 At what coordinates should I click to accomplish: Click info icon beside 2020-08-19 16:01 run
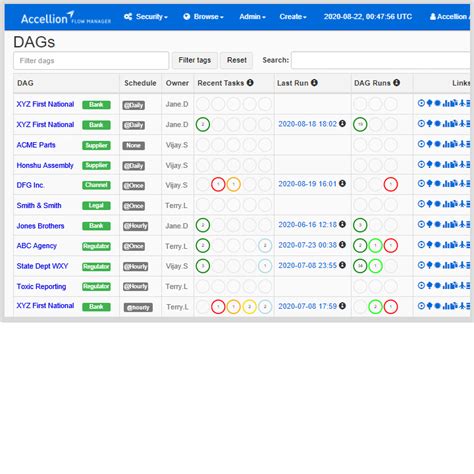click(342, 184)
